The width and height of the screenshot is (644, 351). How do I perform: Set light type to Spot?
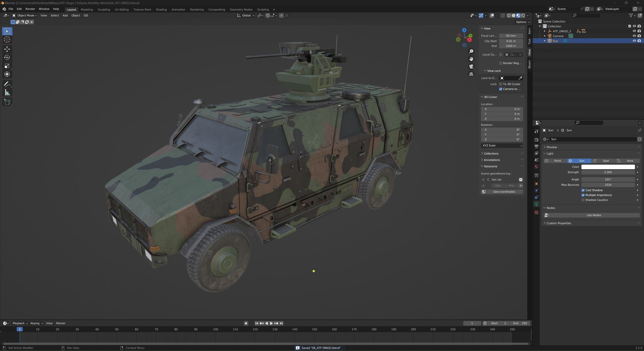tap(603, 161)
